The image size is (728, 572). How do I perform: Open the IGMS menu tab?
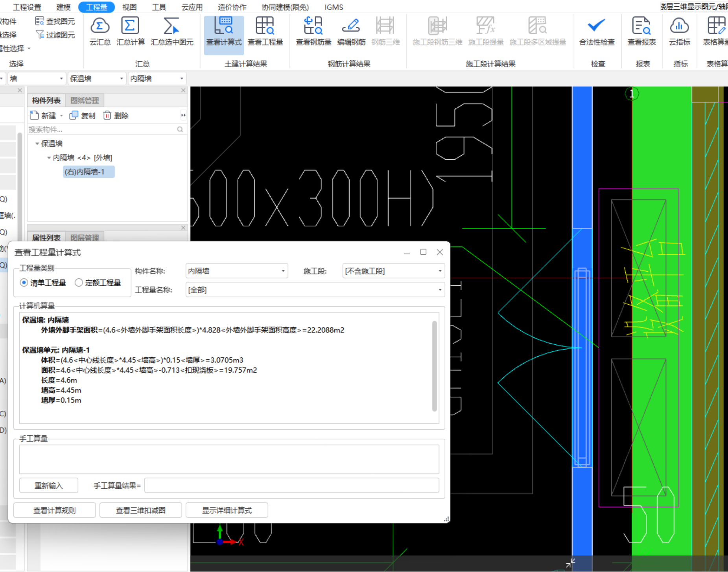pos(334,7)
